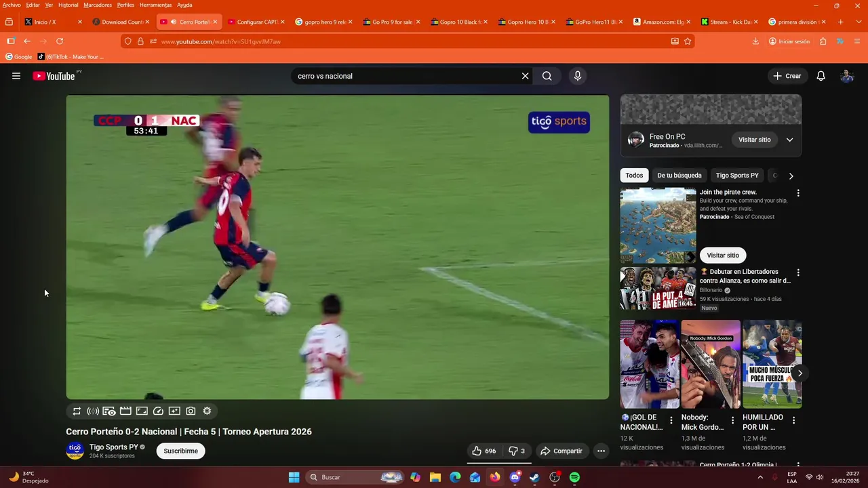Image resolution: width=868 pixels, height=488 pixels.
Task: Open options for Nobody Mick Gordon short
Action: coord(732,421)
